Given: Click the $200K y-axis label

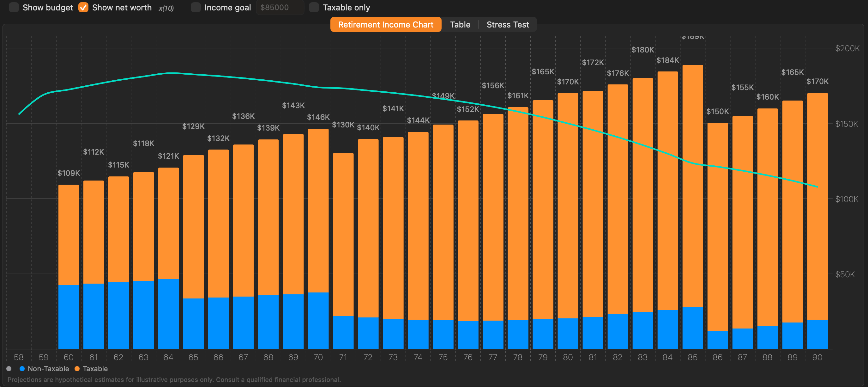Looking at the screenshot, I should [x=847, y=48].
